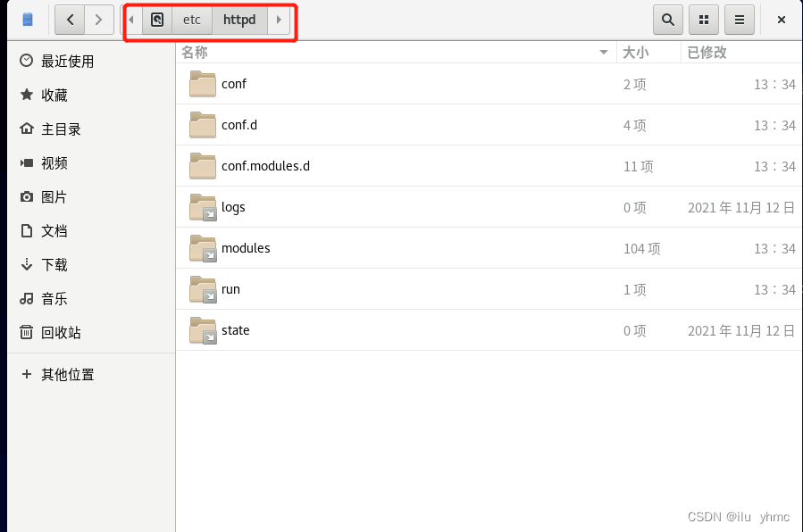The width and height of the screenshot is (803, 532).
Task: Expand hidden path segments with left path arrow
Action: [130, 19]
